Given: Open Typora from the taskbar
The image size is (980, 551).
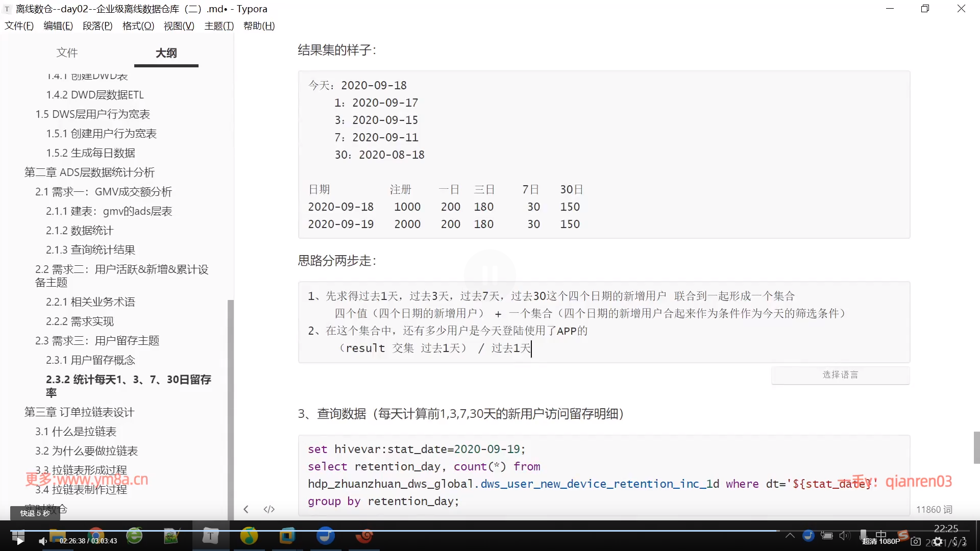Looking at the screenshot, I should pos(210,536).
